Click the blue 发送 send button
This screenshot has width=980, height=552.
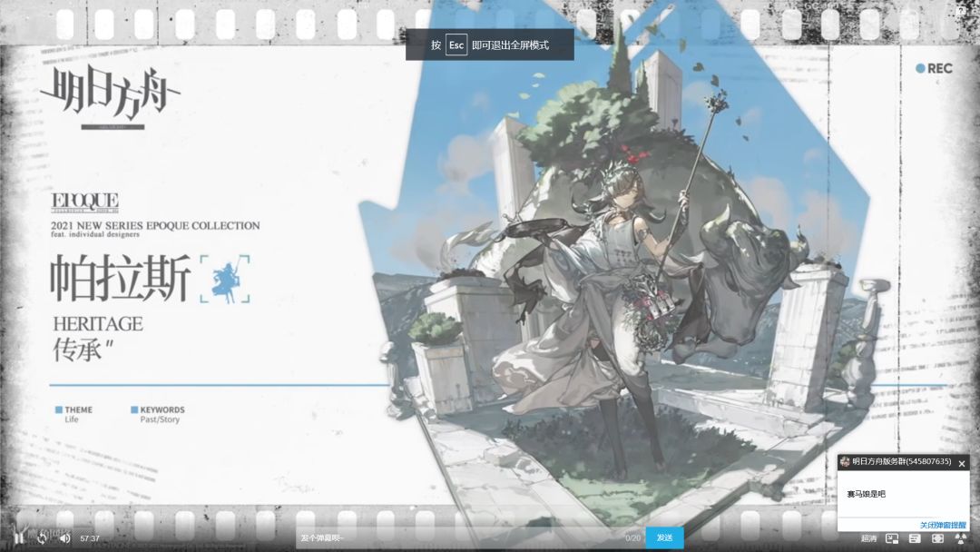pyautogui.click(x=664, y=537)
